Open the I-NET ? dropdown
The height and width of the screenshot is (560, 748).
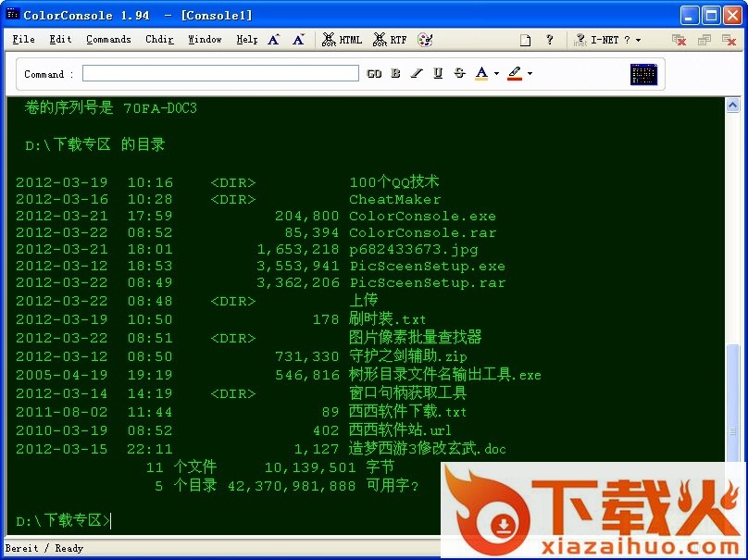click(x=607, y=40)
